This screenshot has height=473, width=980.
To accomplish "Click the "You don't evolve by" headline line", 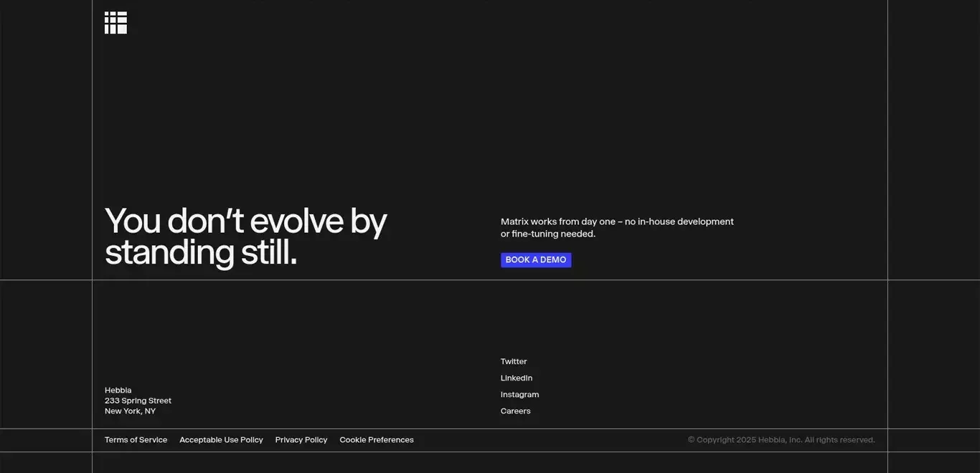I will [245, 221].
